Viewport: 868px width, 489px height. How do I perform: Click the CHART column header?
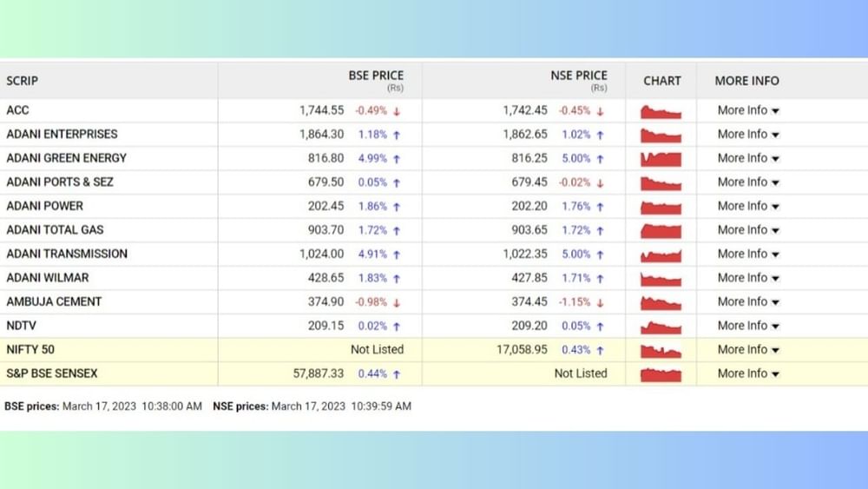tap(662, 81)
